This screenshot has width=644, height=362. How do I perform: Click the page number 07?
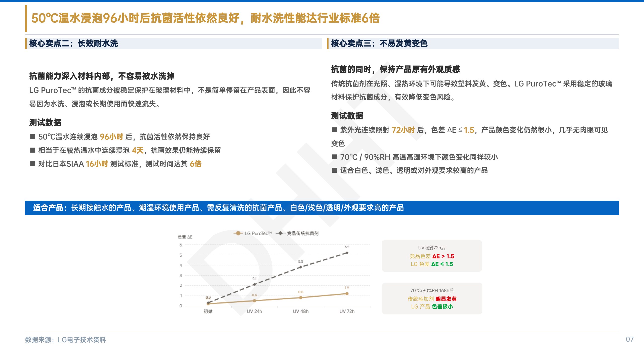(630, 339)
